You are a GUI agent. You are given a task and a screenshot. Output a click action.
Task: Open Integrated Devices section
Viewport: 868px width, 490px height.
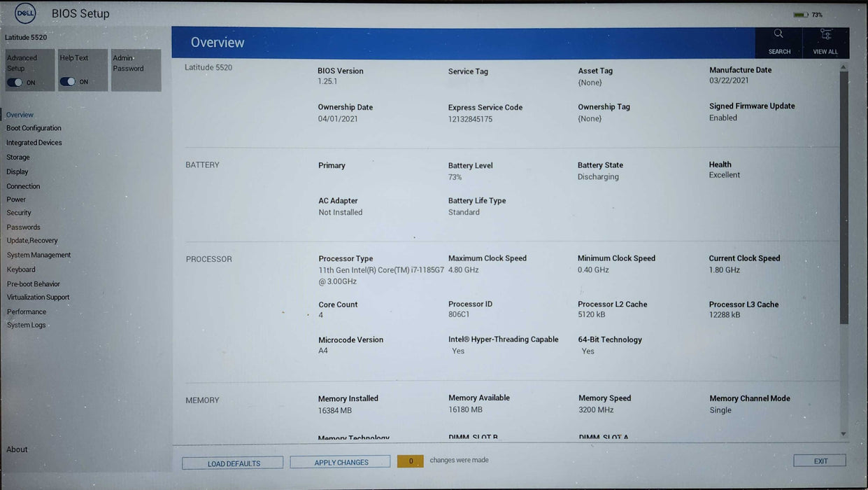(x=34, y=143)
